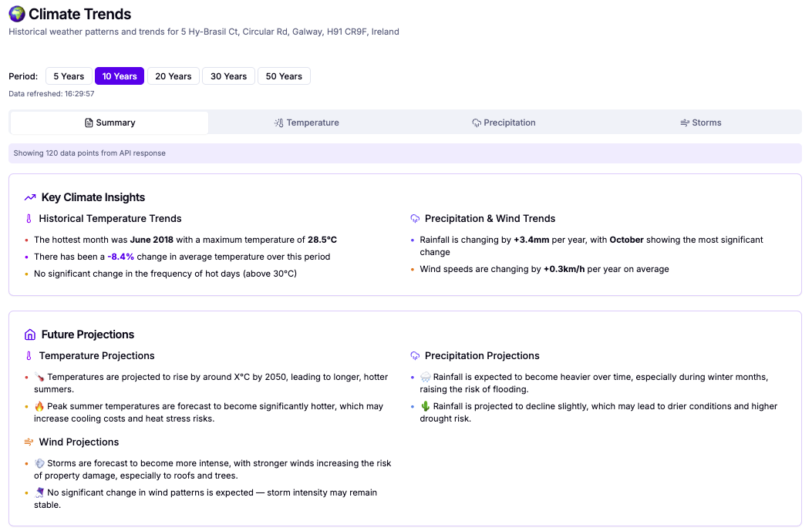Viewport: 812px width, 531px height.
Task: Click the purple -8.4% temperature change value
Action: pyautogui.click(x=121, y=257)
